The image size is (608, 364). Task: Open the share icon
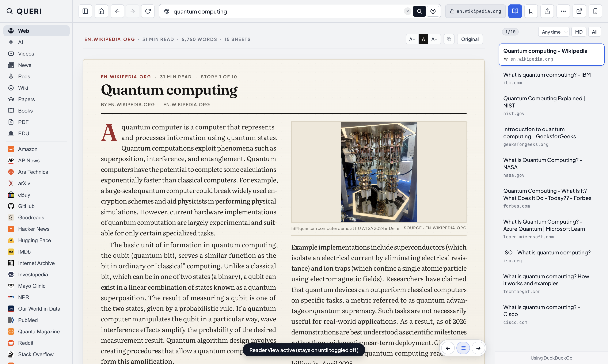(x=547, y=11)
